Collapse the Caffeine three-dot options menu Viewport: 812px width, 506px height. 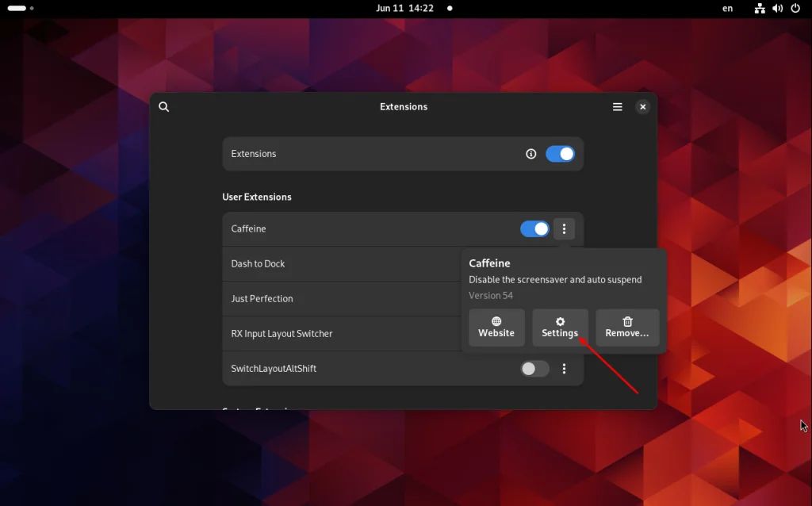[564, 229]
